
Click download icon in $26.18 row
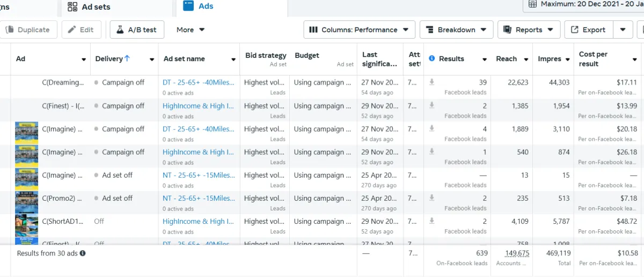(431, 151)
